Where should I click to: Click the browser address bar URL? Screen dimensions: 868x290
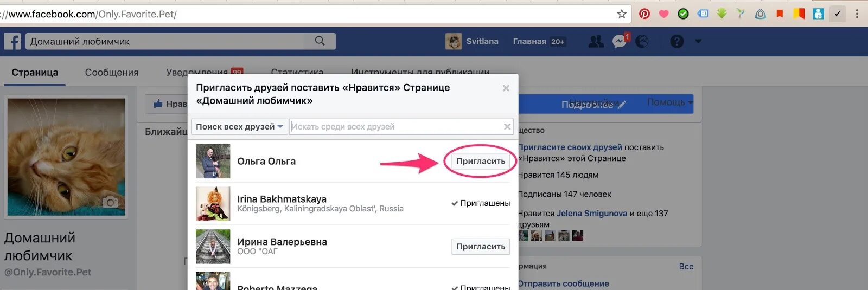point(92,14)
